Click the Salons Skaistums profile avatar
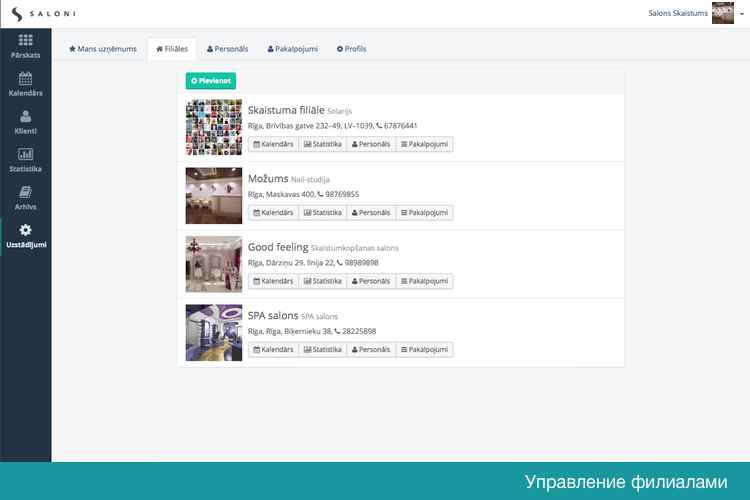Screen dimensions: 750x500 [x=722, y=13]
